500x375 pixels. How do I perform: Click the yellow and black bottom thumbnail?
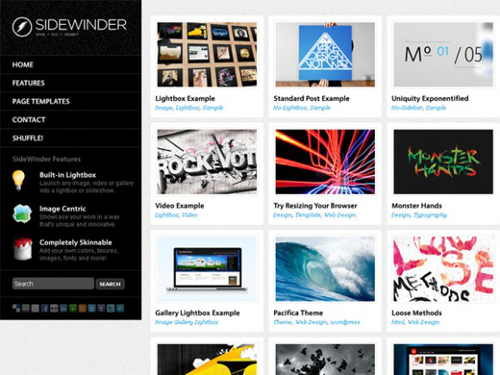(x=207, y=360)
